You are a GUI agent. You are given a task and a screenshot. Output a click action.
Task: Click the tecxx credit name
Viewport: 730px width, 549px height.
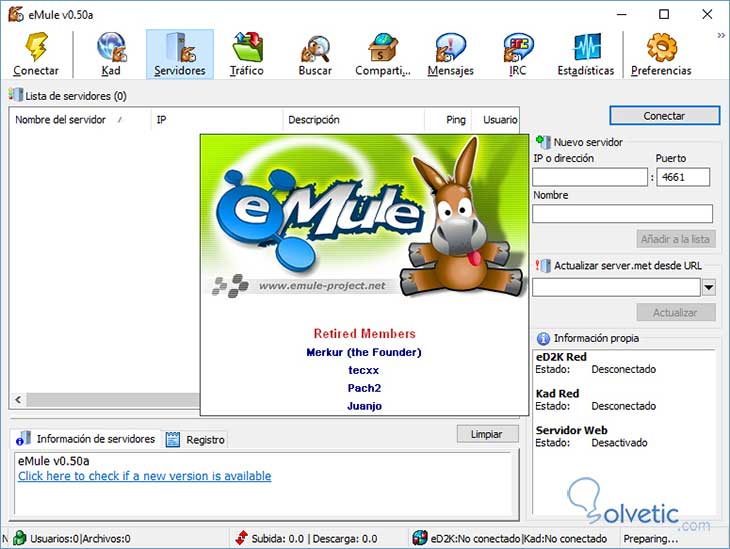tap(364, 370)
